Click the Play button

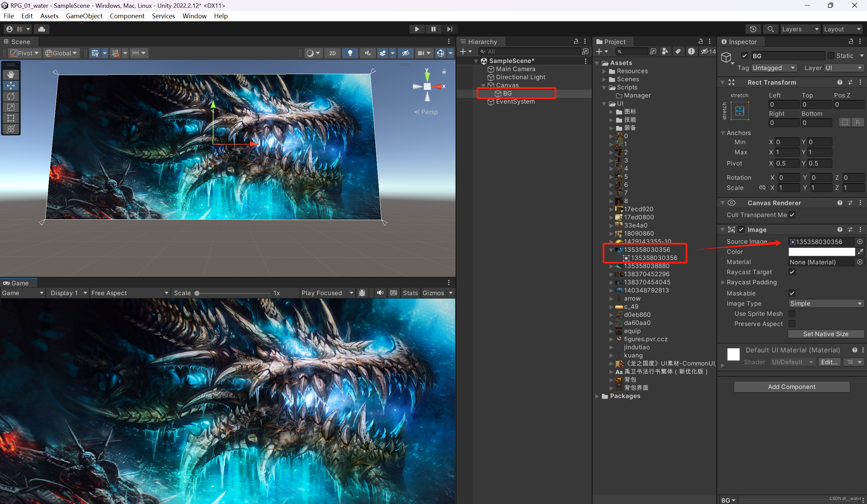pos(417,29)
